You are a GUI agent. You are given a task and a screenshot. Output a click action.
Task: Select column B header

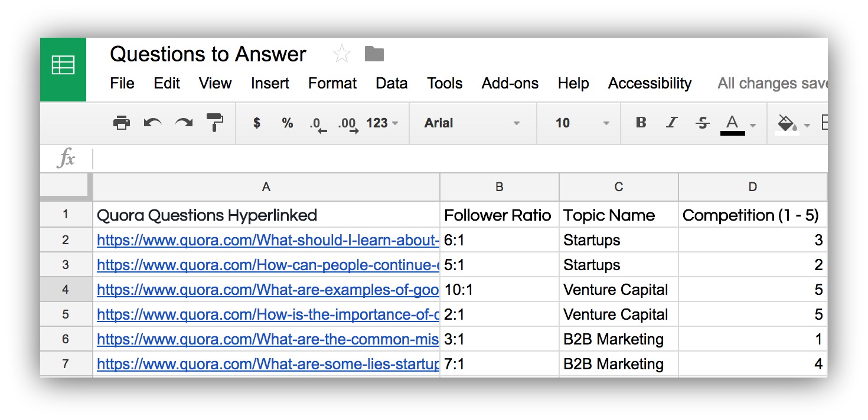point(500,187)
